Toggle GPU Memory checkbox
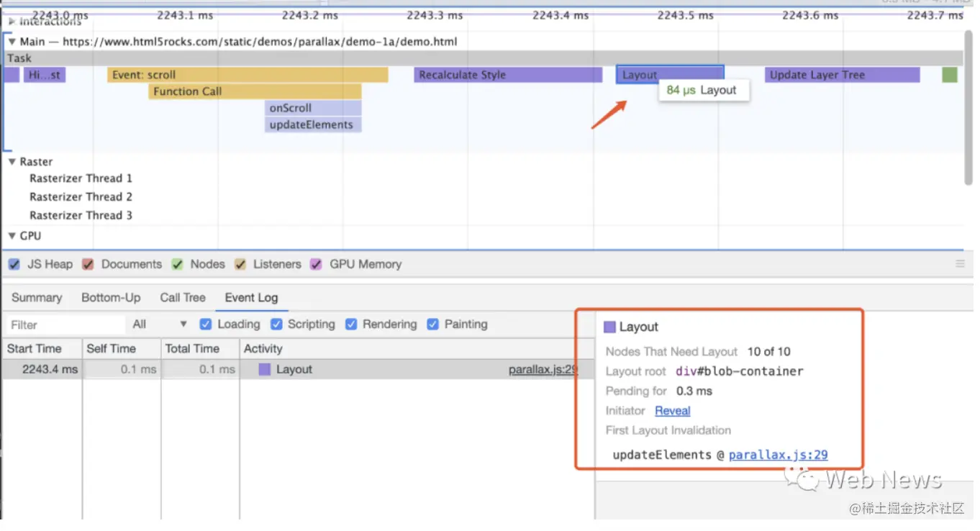 coord(316,264)
